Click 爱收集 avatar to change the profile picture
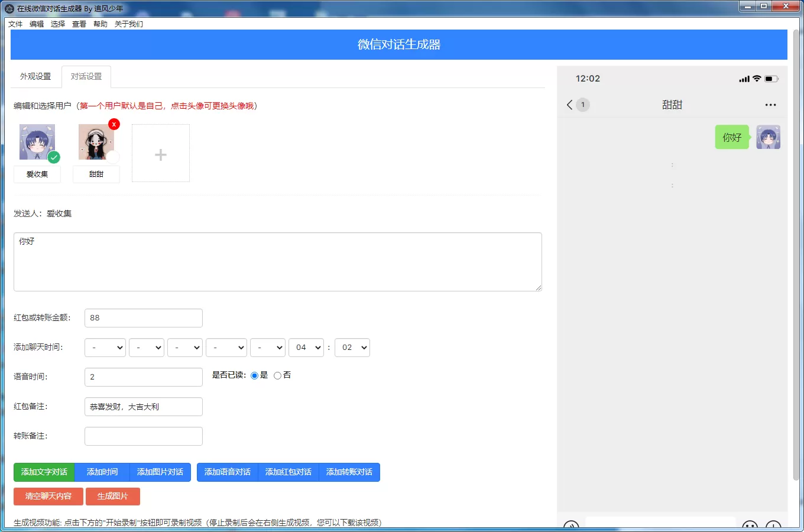The image size is (804, 532). [x=37, y=141]
